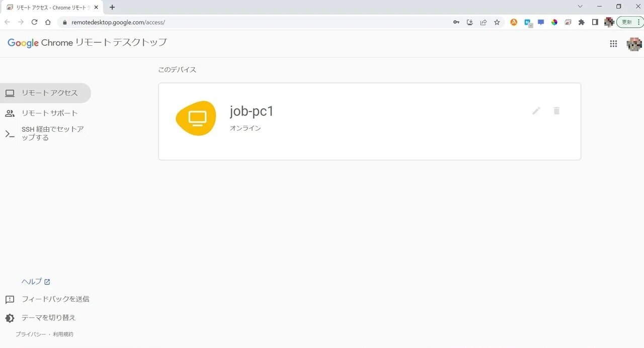Open the 利用規約 link
644x348 pixels.
pyautogui.click(x=63, y=334)
